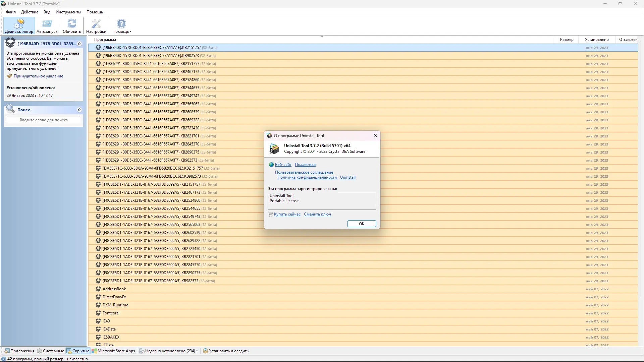Switch to Автозапуск startup manager
This screenshot has width=644, height=362.
pyautogui.click(x=47, y=26)
